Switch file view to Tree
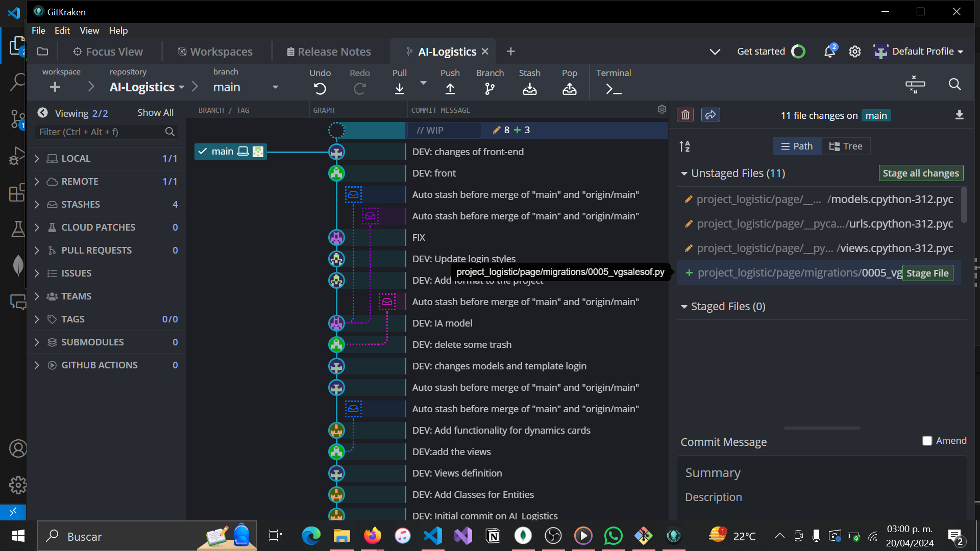This screenshot has width=980, height=551. coord(846,146)
